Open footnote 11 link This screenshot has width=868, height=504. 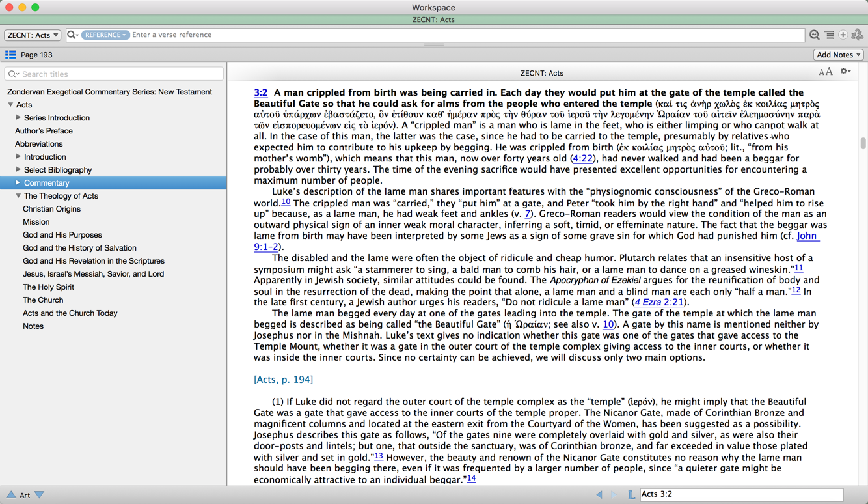(798, 268)
